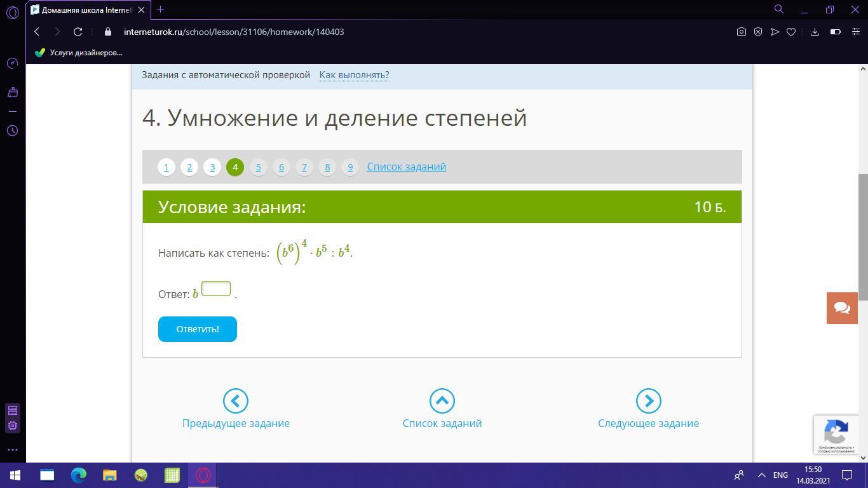The height and width of the screenshot is (488, 868).
Task: Expand the system tray hidden icons chevron
Action: tap(761, 475)
